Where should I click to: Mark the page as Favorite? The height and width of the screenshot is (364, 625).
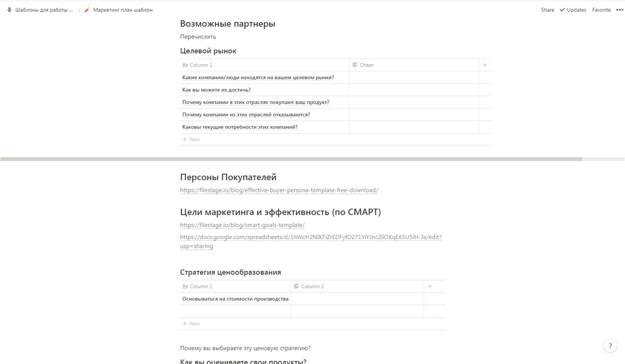click(x=601, y=10)
